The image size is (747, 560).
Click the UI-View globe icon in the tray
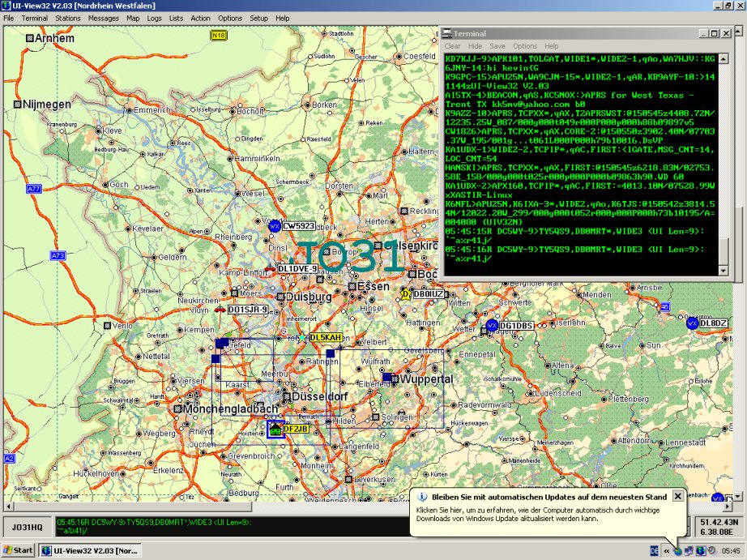pyautogui.click(x=700, y=551)
